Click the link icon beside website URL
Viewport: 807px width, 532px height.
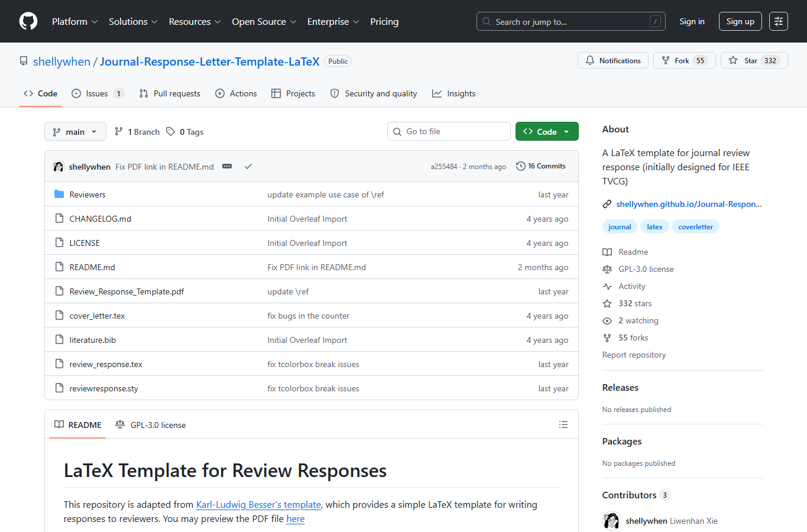click(x=607, y=204)
